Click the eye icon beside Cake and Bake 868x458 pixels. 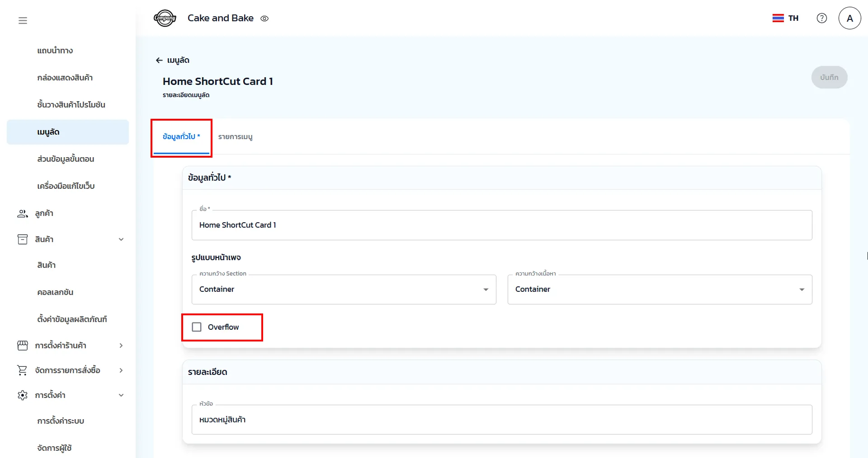(x=264, y=19)
